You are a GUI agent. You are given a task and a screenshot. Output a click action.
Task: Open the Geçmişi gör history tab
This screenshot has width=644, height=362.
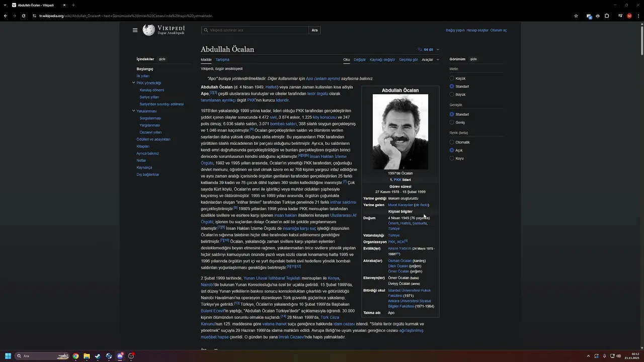[409, 59]
